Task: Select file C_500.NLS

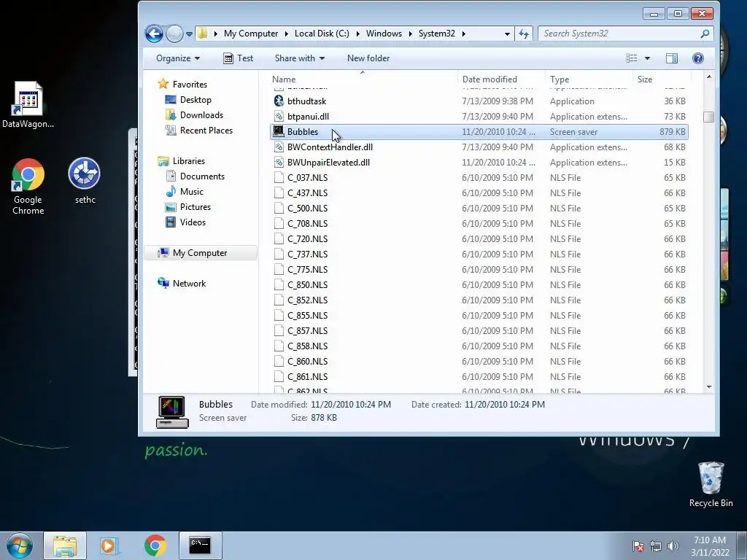Action: point(307,208)
